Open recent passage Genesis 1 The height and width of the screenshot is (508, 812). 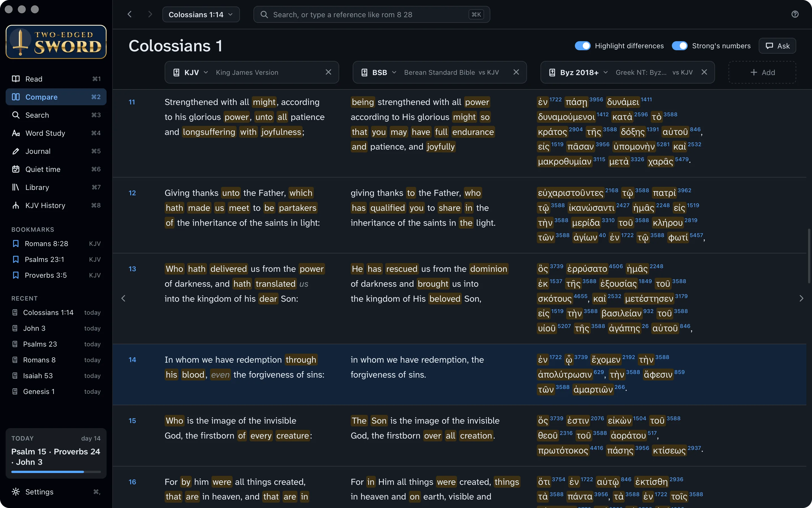pos(56,391)
